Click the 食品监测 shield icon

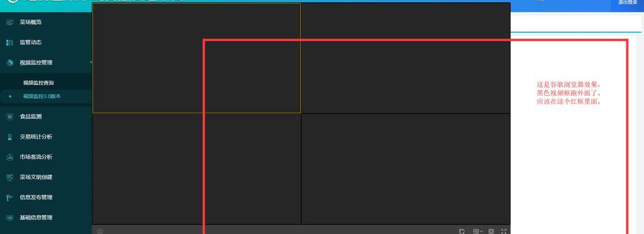tap(10, 117)
